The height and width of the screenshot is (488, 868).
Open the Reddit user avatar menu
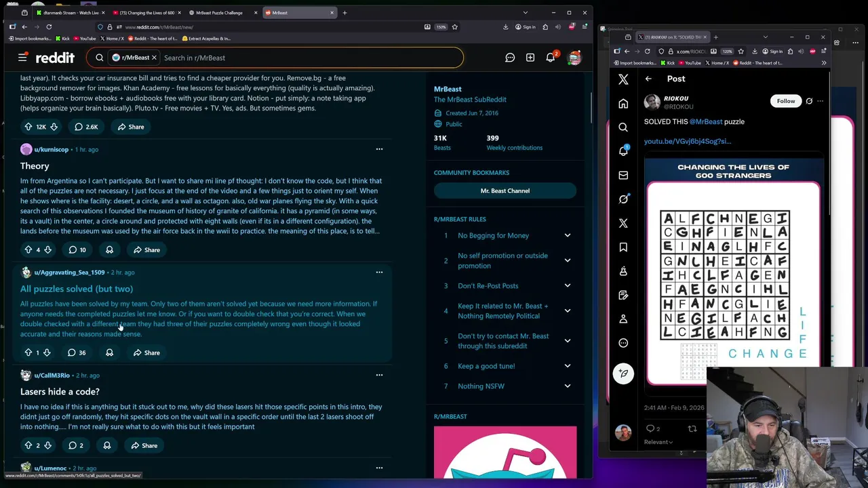click(574, 58)
